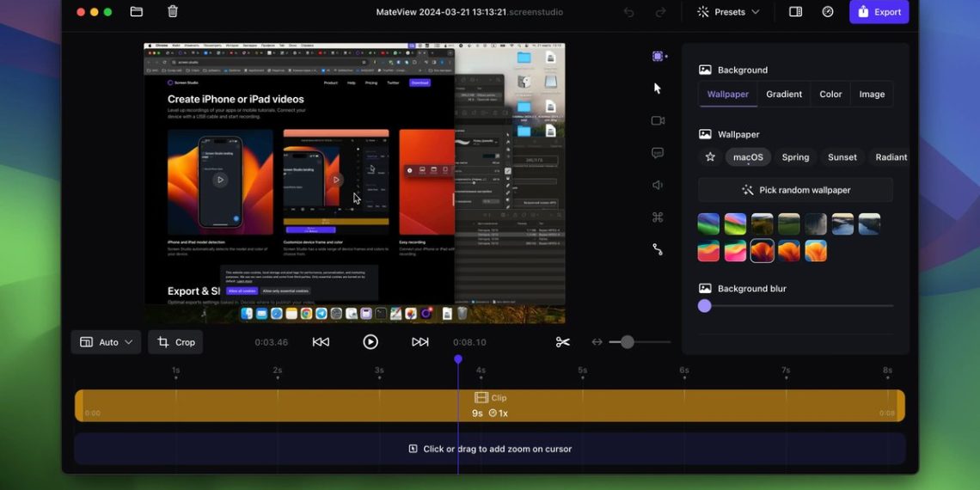The width and height of the screenshot is (980, 490).
Task: Open the project folder icon
Action: coord(137,12)
